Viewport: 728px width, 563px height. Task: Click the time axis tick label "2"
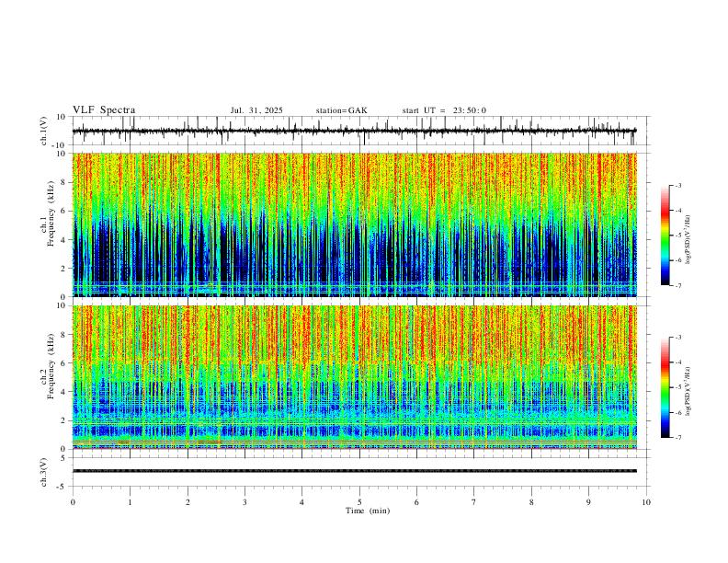(188, 502)
